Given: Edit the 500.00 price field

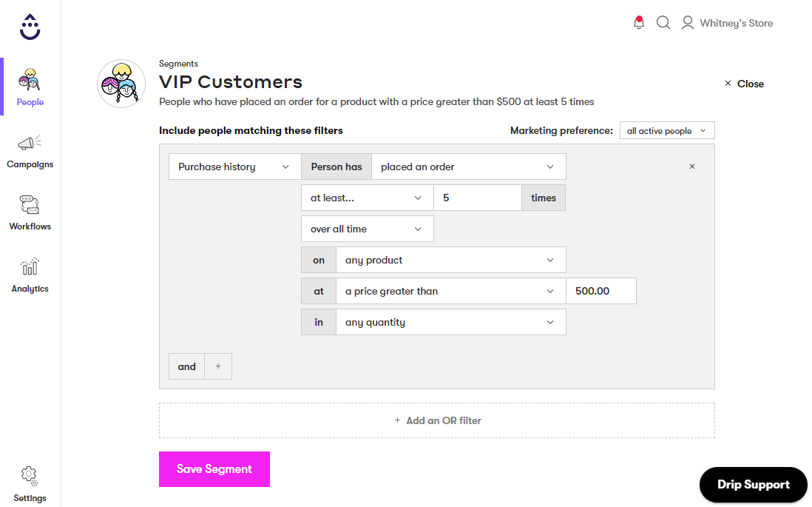Looking at the screenshot, I should coord(600,291).
